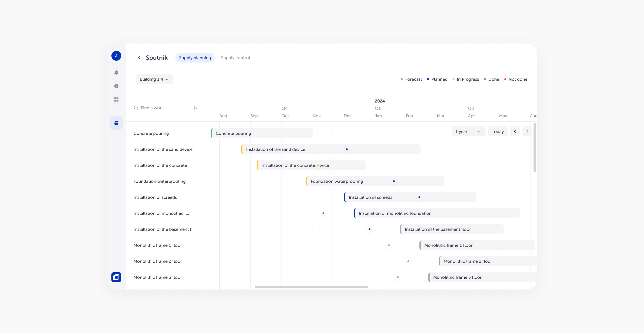The width and height of the screenshot is (644, 333).
Task: Switch to Supply control tab
Action: pos(235,58)
